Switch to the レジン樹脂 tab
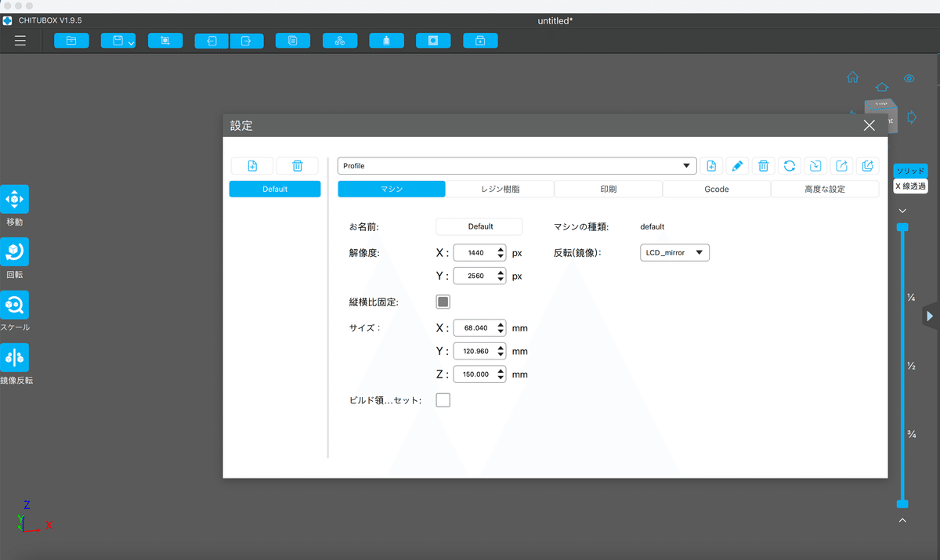 click(x=500, y=189)
